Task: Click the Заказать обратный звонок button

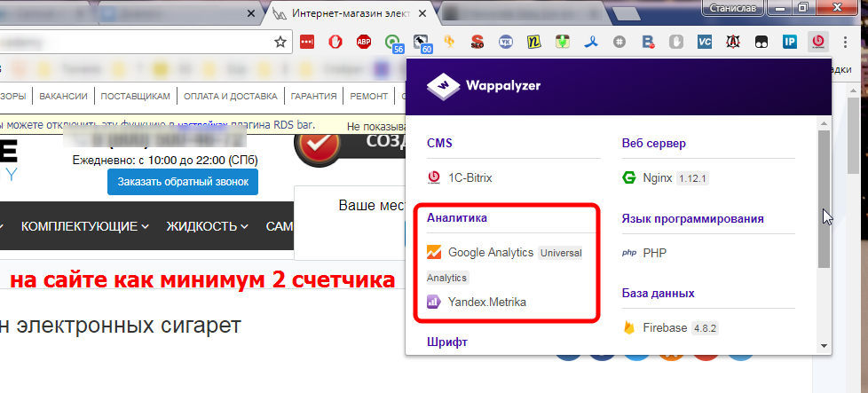Action: click(x=183, y=182)
